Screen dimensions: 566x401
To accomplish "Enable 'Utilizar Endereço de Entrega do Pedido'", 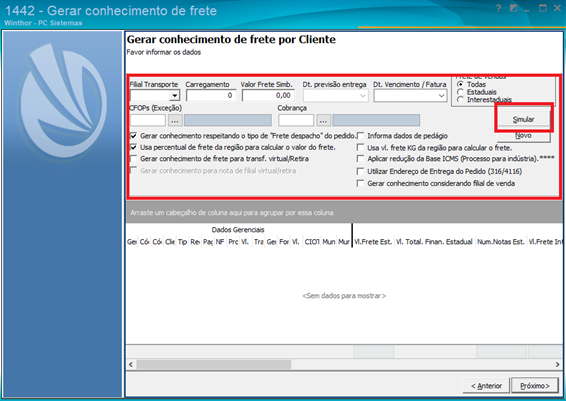I will (360, 171).
